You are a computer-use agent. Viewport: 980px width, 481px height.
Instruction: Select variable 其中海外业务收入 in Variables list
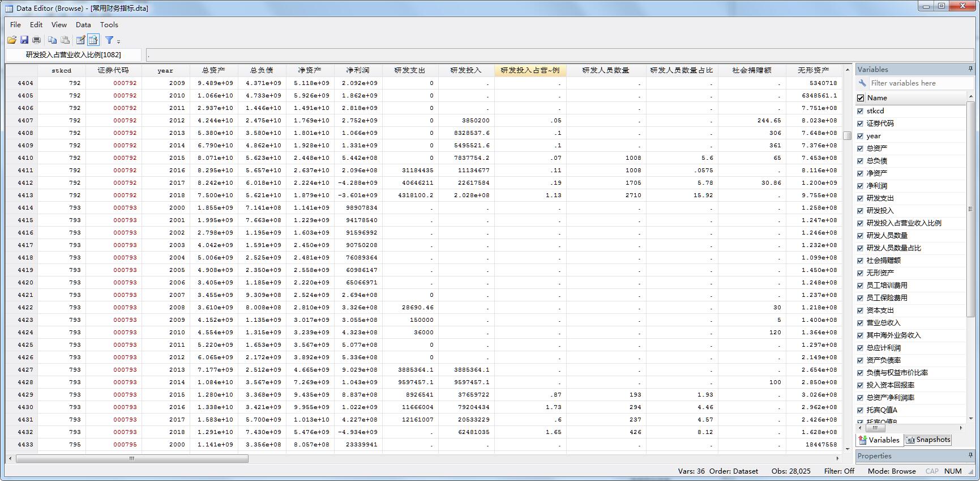click(893, 335)
